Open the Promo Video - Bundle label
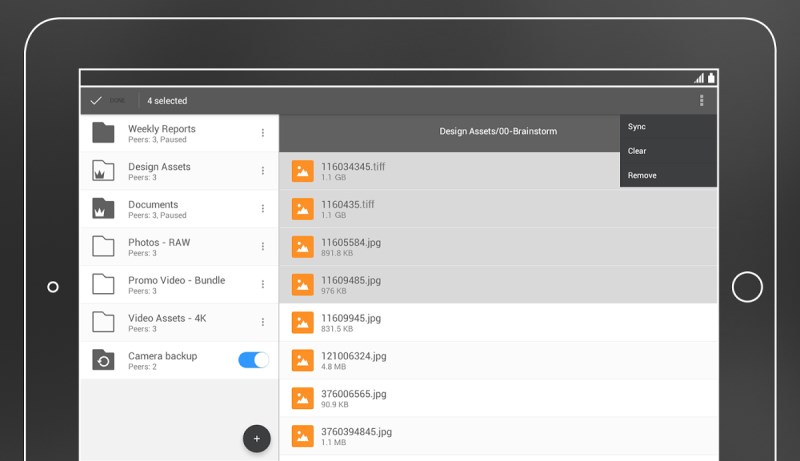The height and width of the screenshot is (461, 800). 177,280
